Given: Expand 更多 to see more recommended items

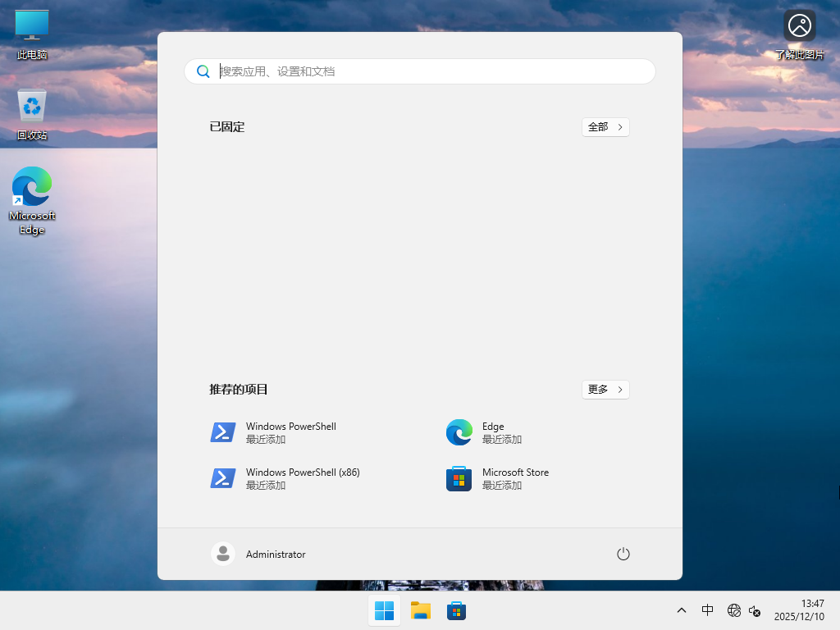Looking at the screenshot, I should tap(605, 390).
